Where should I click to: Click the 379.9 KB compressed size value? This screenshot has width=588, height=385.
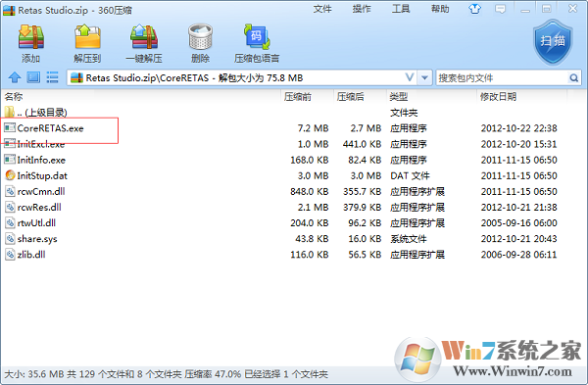click(362, 207)
